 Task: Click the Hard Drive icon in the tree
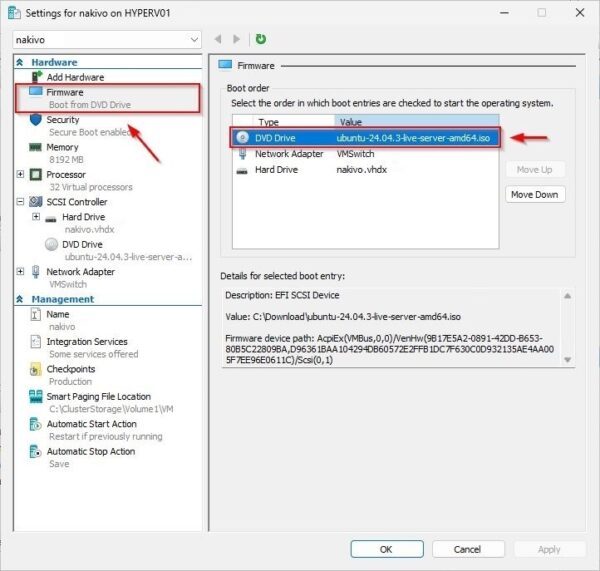[51, 219]
